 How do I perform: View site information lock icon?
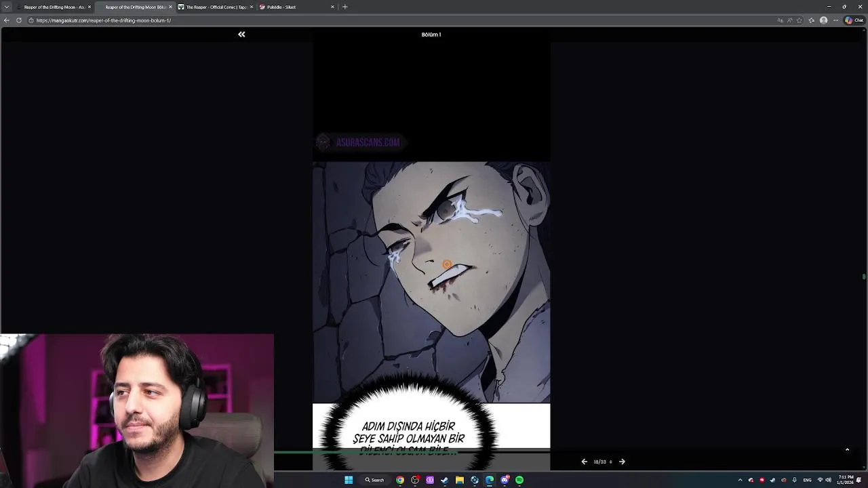coord(31,20)
